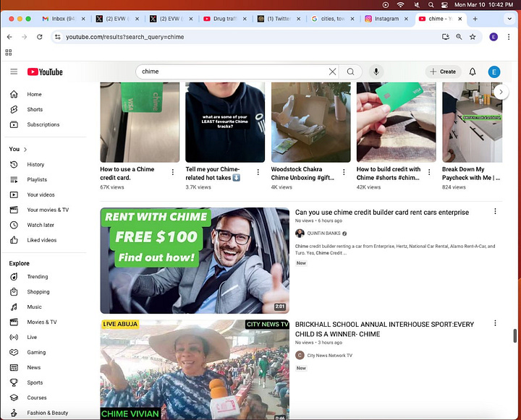Image resolution: width=521 pixels, height=420 pixels.
Task: Click the Create button
Action: pos(444,72)
